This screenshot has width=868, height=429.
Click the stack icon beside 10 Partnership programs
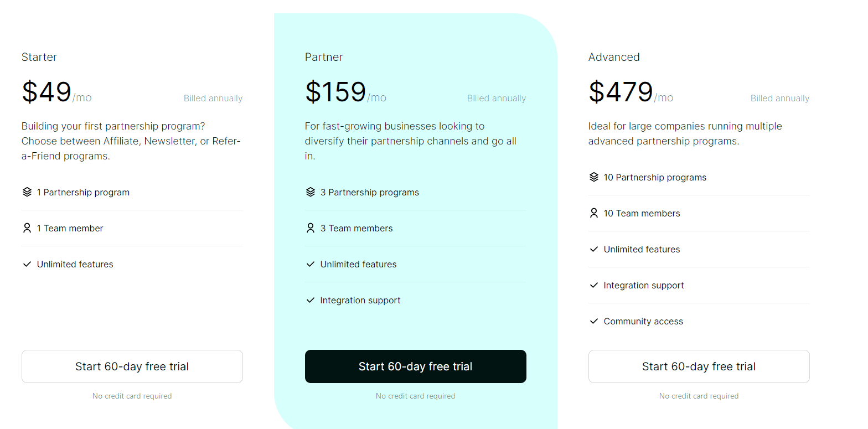pos(593,177)
